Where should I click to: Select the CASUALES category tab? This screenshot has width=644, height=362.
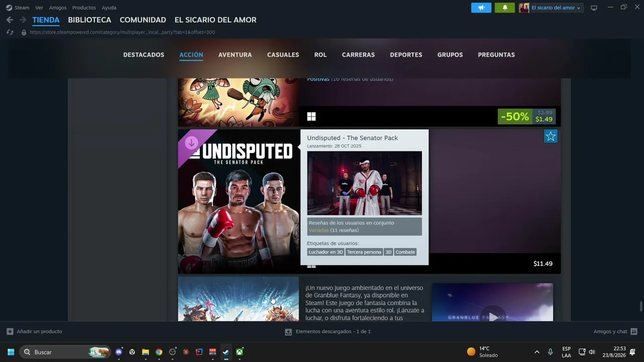[x=283, y=55]
